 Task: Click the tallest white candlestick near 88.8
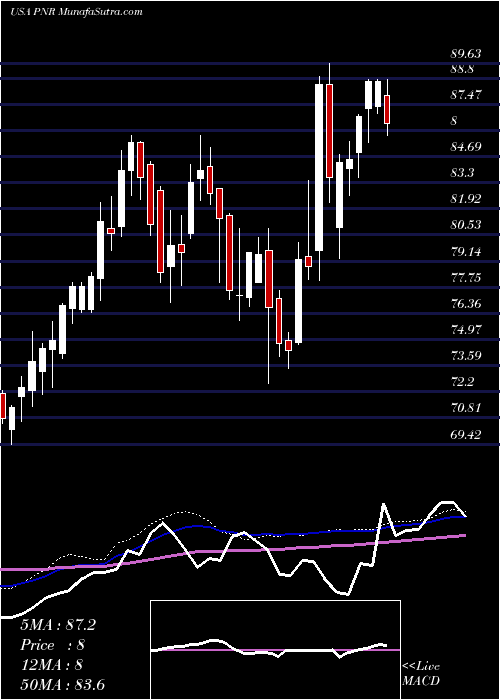pyautogui.click(x=319, y=167)
